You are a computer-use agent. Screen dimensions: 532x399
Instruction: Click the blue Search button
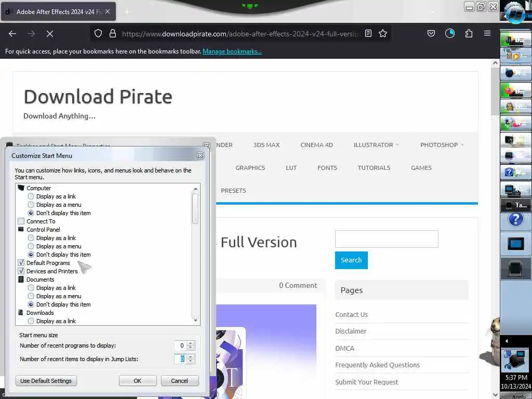coord(351,260)
